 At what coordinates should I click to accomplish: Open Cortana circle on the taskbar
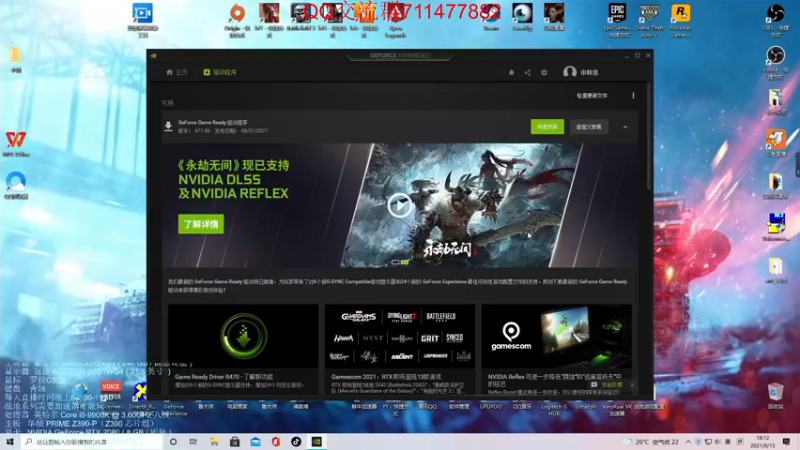tap(173, 441)
